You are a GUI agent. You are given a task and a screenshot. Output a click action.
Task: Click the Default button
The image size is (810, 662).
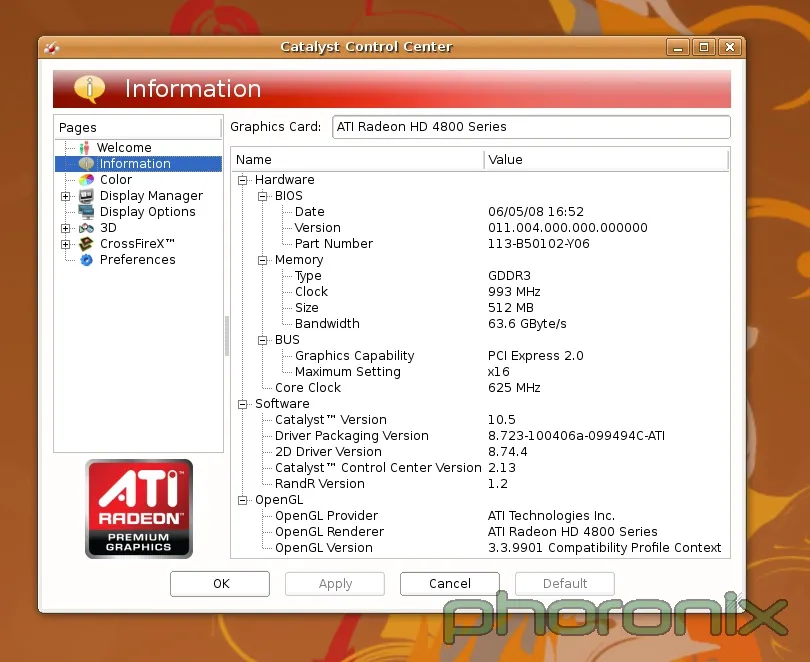[565, 584]
